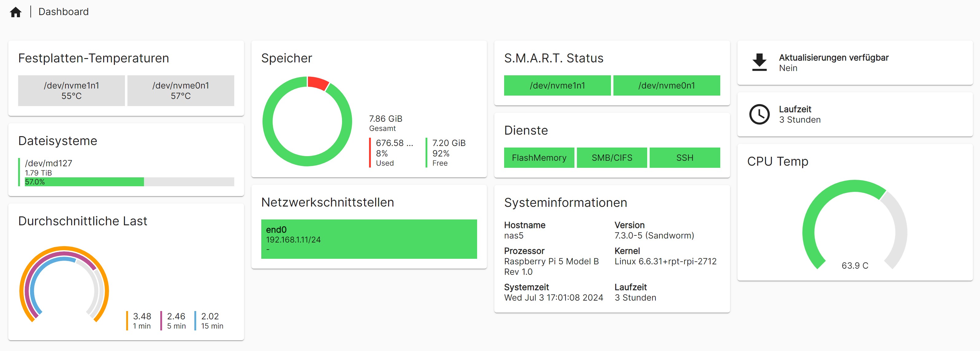Select the end0 network interface tile
The width and height of the screenshot is (980, 351).
(x=369, y=239)
